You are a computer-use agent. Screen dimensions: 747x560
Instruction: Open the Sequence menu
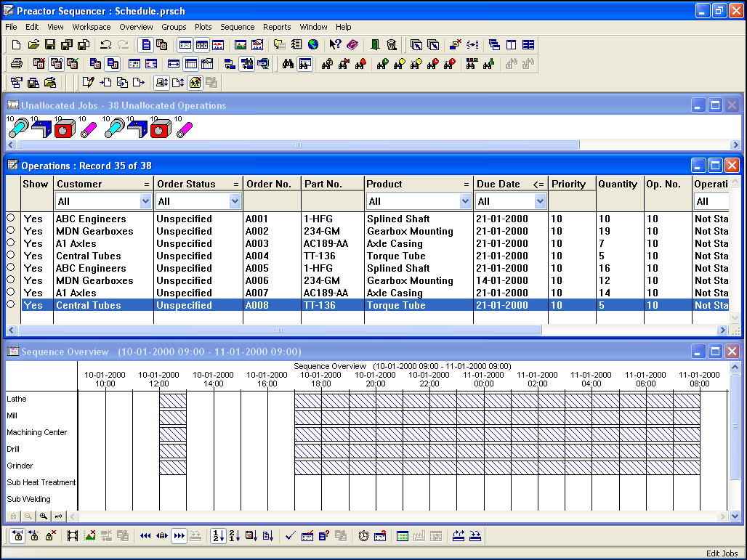click(x=237, y=27)
